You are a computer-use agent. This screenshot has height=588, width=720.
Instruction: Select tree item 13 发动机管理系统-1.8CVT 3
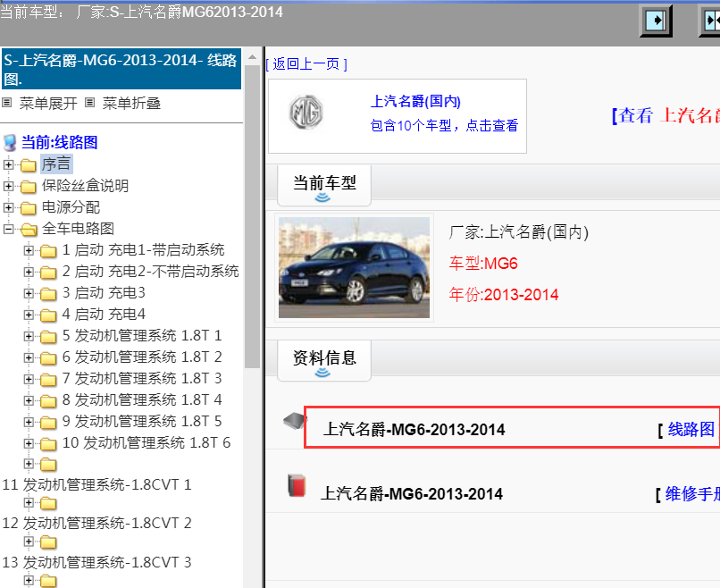pos(96,562)
